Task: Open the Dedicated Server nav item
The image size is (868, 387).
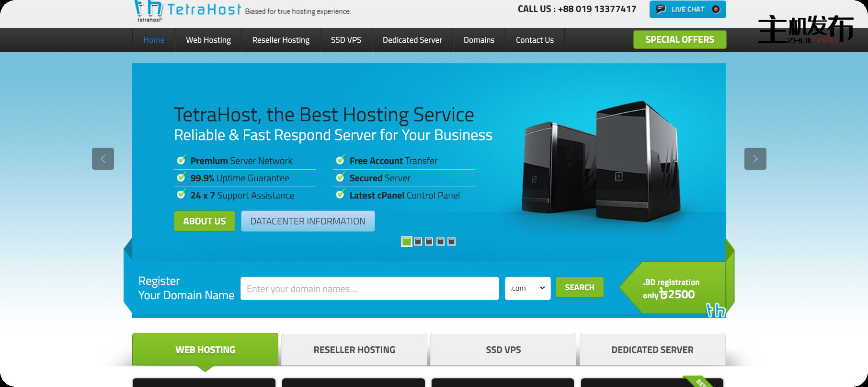Action: 412,40
